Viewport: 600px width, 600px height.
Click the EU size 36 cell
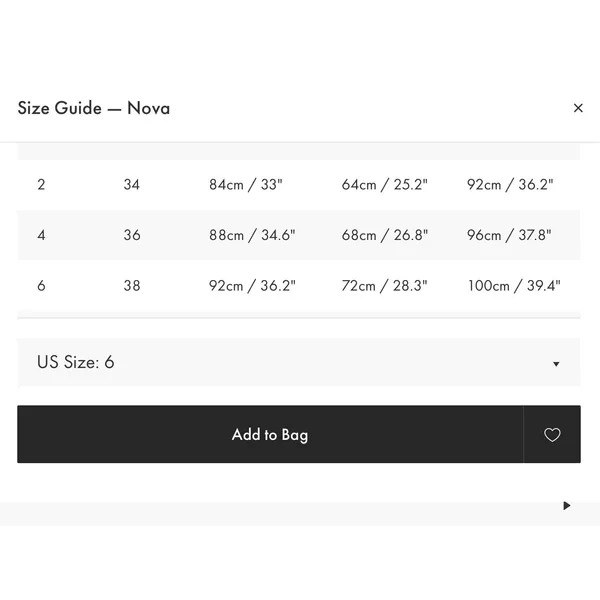(x=132, y=235)
